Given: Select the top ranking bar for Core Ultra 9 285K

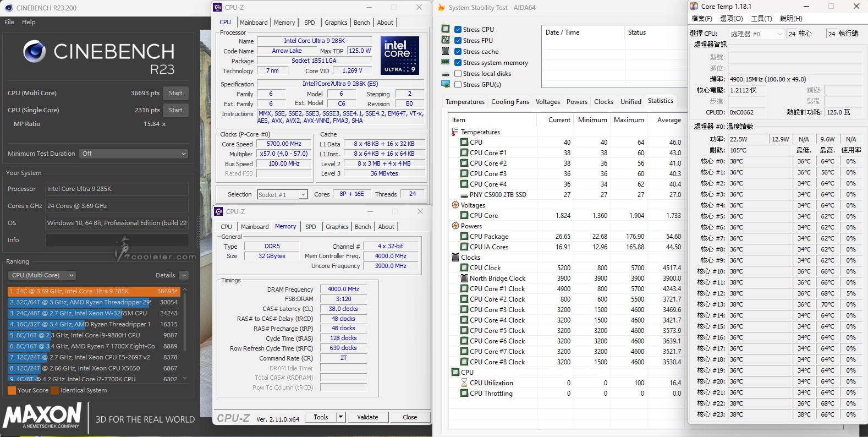Looking at the screenshot, I should pyautogui.click(x=94, y=291).
